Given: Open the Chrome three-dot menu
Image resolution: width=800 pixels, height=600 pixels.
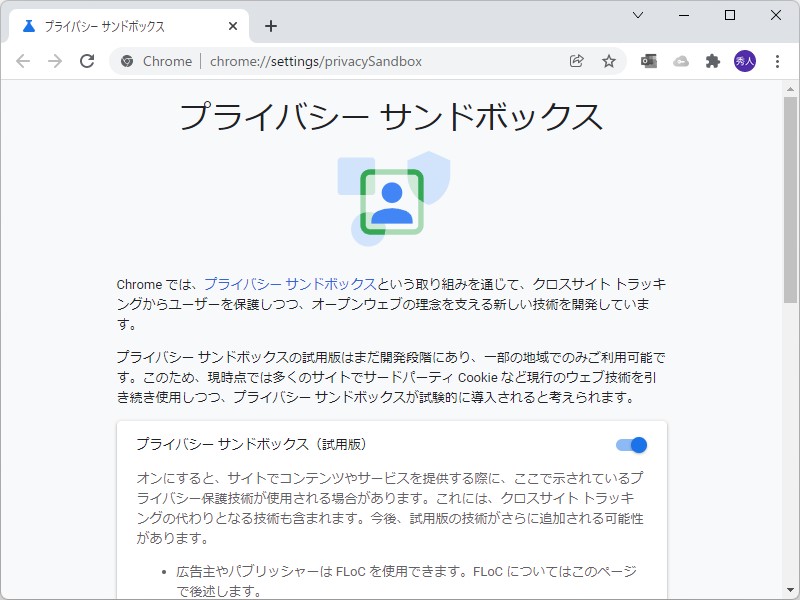Looking at the screenshot, I should pos(779,61).
